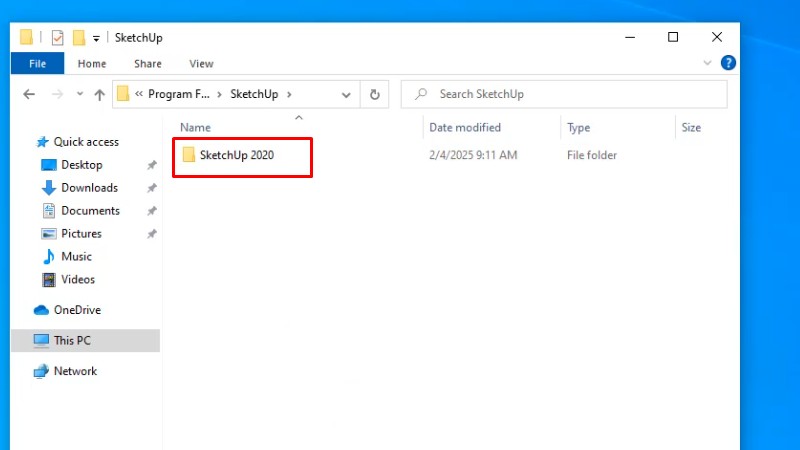The image size is (800, 450).
Task: Open the Customize Quick Access Toolbar dropdown
Action: coord(96,38)
